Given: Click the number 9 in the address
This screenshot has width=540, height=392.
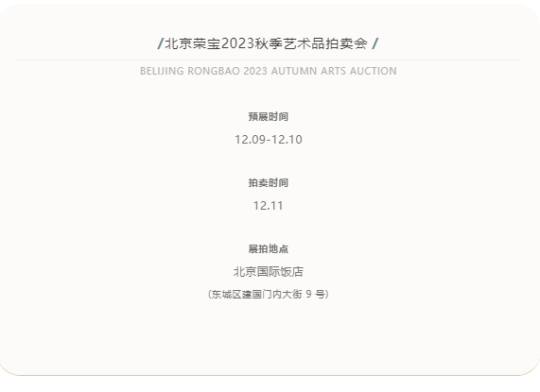Looking at the screenshot, I should coord(308,294).
